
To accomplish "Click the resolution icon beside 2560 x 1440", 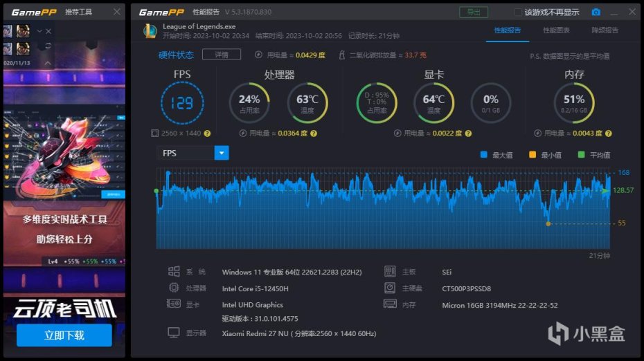I will tap(154, 133).
